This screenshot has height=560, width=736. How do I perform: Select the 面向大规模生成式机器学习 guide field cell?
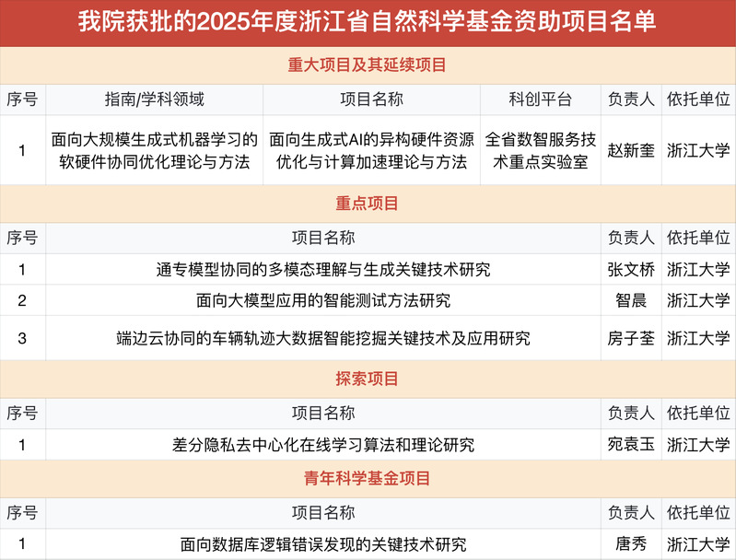(x=154, y=150)
